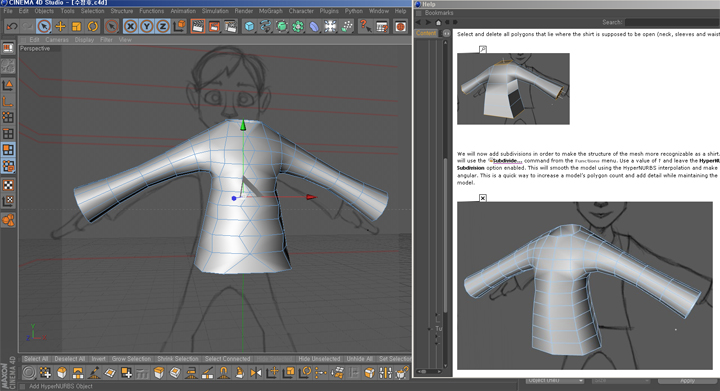Click the Select All button
This screenshot has width=720, height=391.
36,359
